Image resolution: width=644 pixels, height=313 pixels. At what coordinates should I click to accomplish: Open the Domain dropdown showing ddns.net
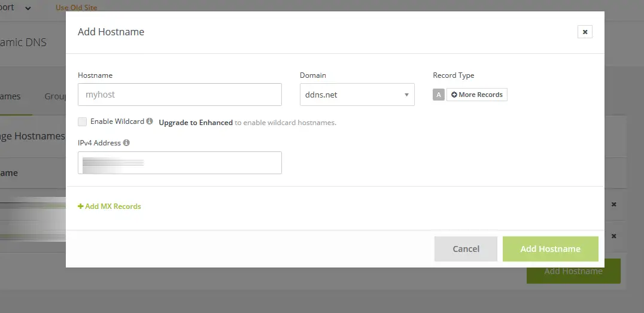coord(357,95)
